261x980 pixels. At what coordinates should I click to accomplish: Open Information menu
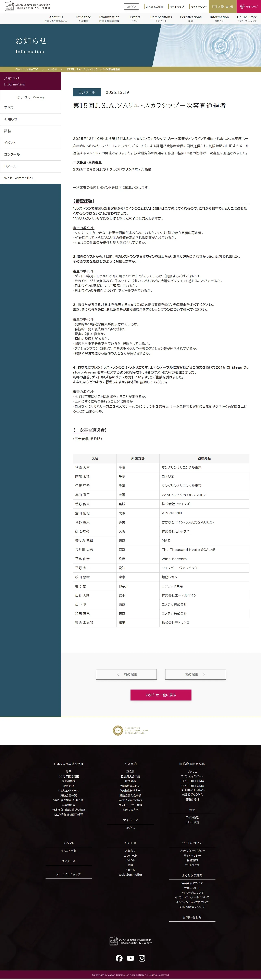(219, 19)
